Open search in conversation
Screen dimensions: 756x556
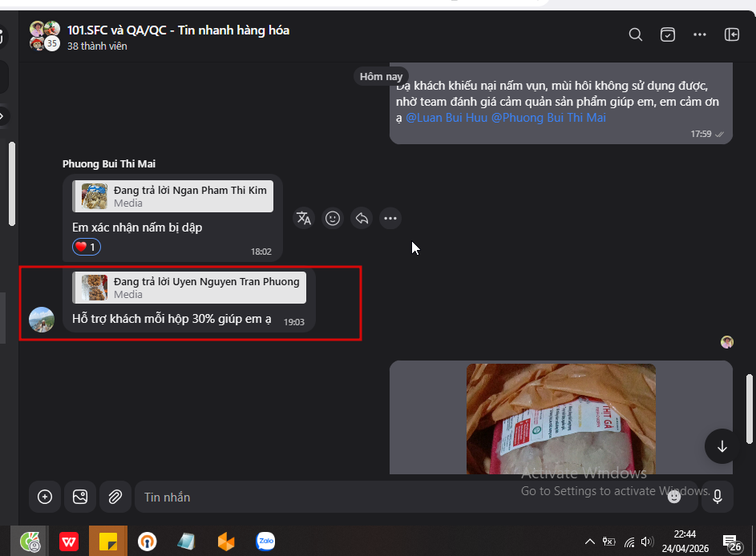[636, 34]
